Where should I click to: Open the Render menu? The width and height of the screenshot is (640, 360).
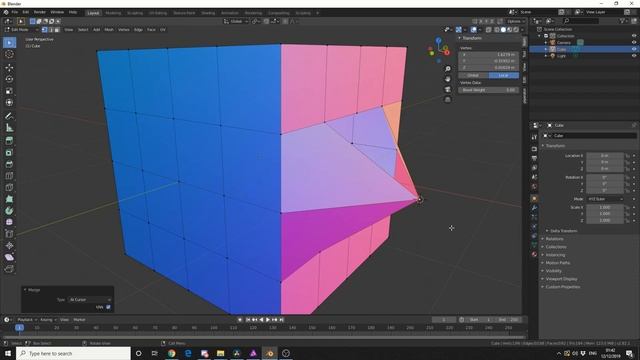pos(40,12)
